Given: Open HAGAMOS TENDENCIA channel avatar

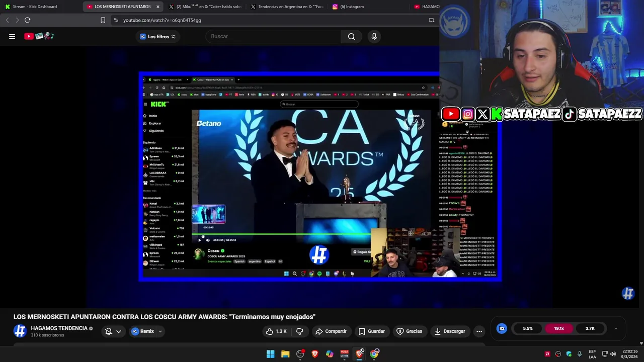Looking at the screenshot, I should tap(20, 331).
